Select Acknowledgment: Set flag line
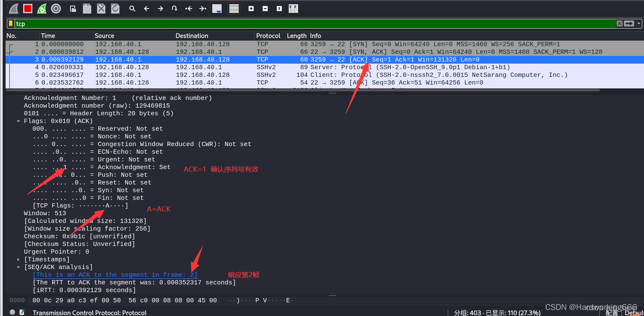644x316 pixels. click(x=102, y=167)
